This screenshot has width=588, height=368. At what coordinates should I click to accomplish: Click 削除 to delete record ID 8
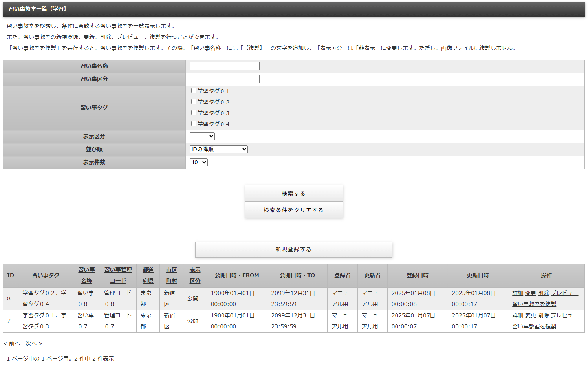click(543, 293)
